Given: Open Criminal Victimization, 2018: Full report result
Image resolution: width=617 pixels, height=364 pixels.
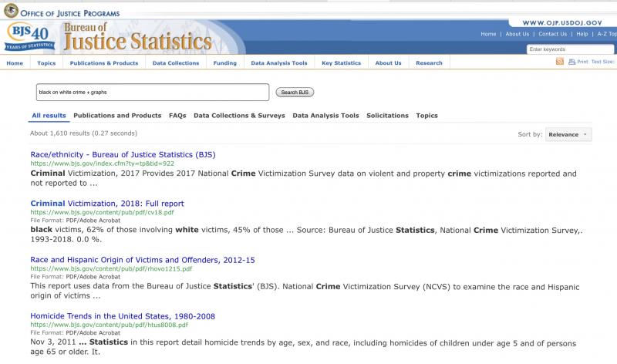Looking at the screenshot, I should point(107,204).
